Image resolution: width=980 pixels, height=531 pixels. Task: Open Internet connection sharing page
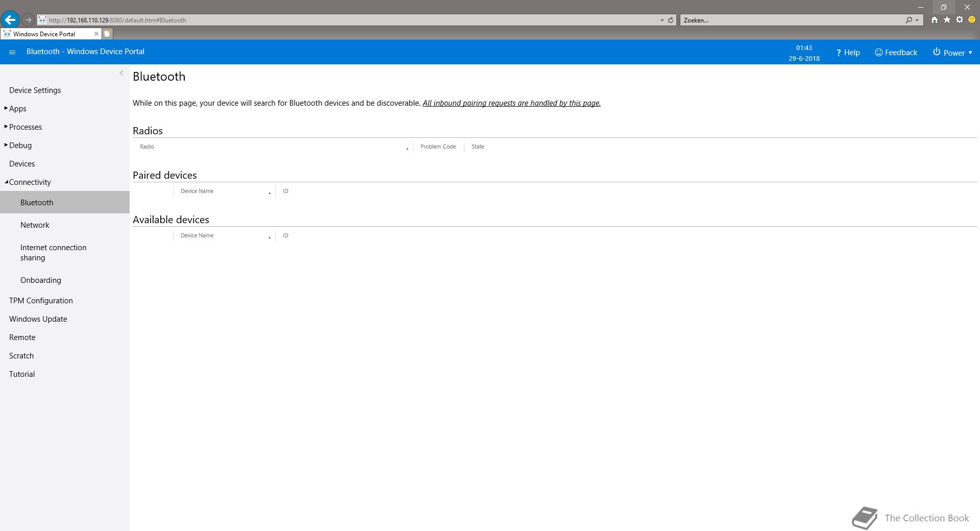(53, 253)
